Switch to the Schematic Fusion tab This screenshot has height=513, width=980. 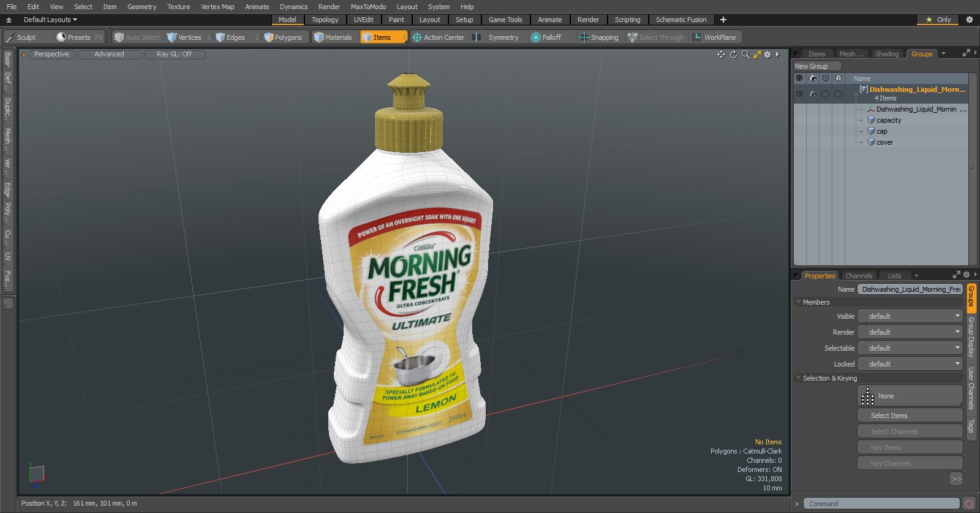681,20
